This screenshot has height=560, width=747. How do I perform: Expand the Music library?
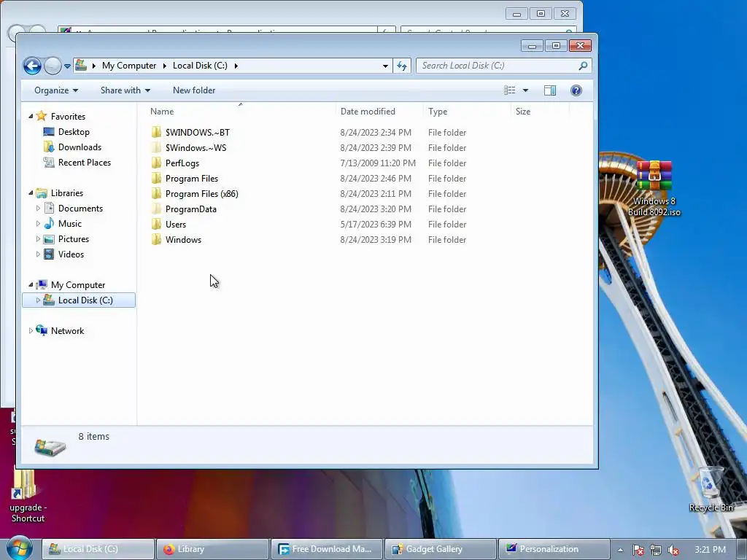coord(38,224)
